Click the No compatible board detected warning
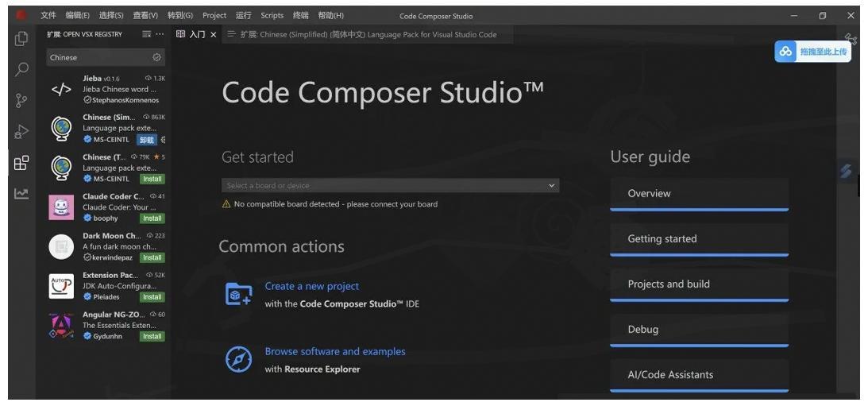The width and height of the screenshot is (868, 406). (x=330, y=204)
